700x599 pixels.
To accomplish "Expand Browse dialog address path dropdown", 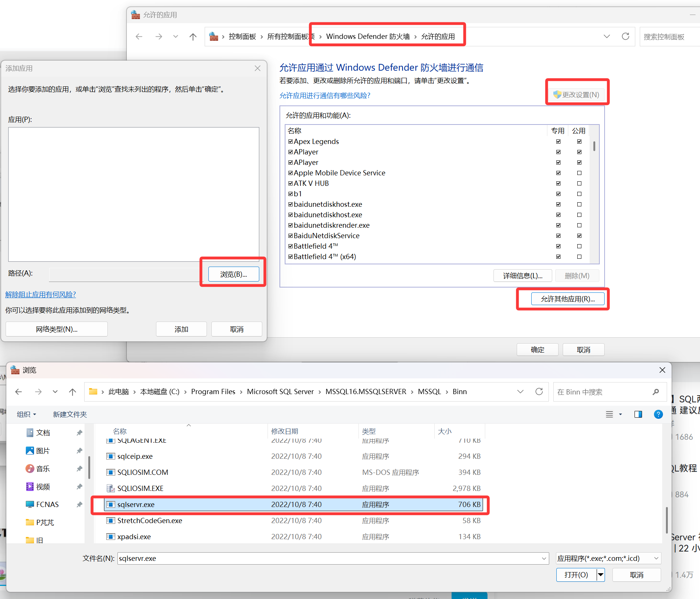I will click(520, 391).
